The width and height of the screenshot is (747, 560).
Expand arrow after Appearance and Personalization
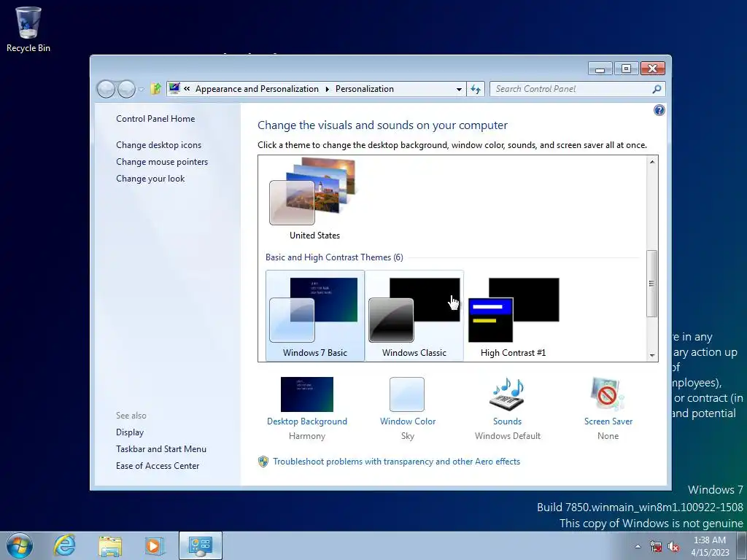coord(328,89)
